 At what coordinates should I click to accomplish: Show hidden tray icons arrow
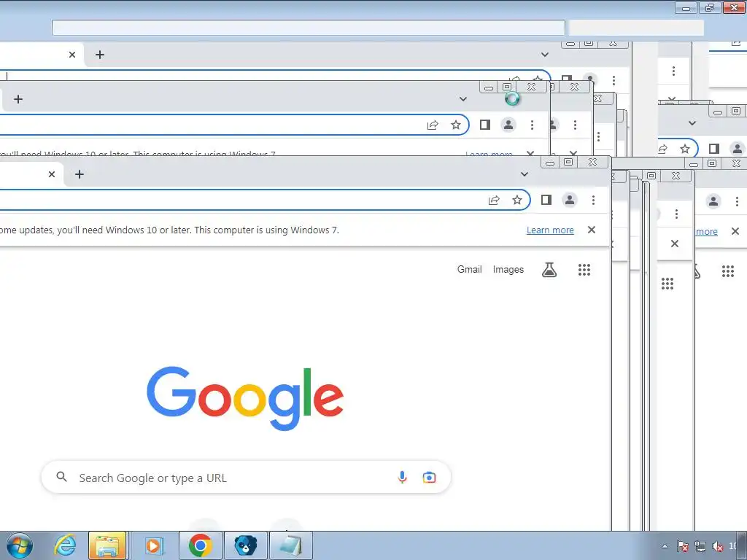(665, 546)
